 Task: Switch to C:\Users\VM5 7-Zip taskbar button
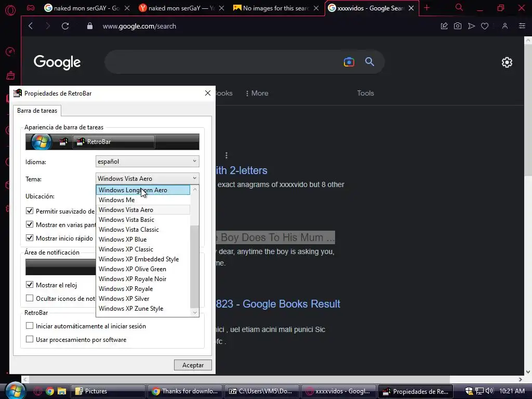point(262,391)
